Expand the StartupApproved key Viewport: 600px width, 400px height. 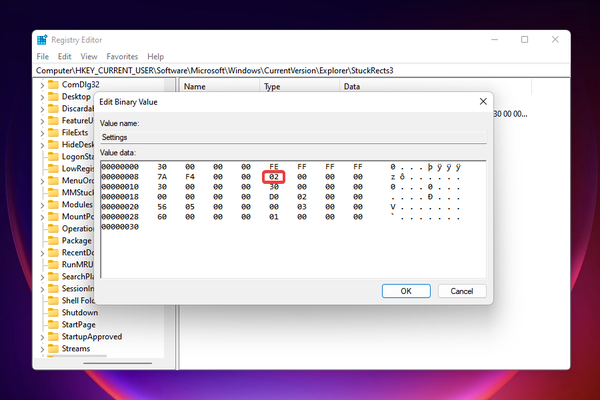(x=42, y=337)
